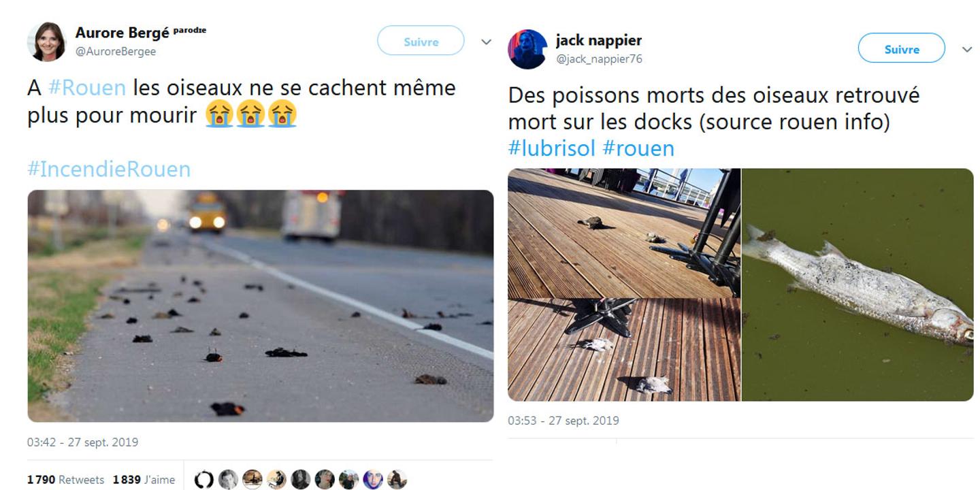Click the second liker avatar in the row
The image size is (980, 490).
(228, 480)
